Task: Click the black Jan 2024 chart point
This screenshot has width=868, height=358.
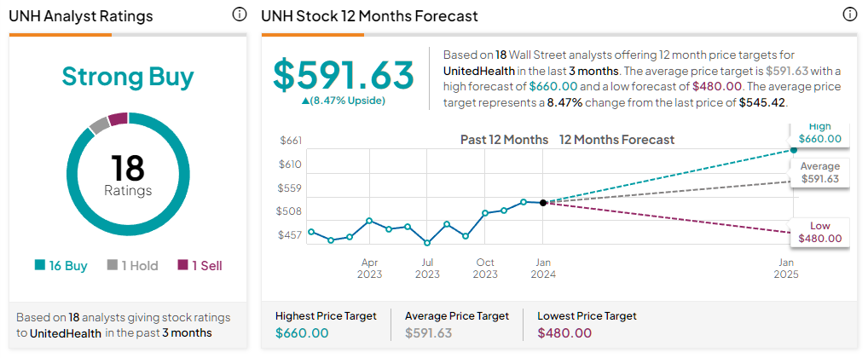Action: 543,203
